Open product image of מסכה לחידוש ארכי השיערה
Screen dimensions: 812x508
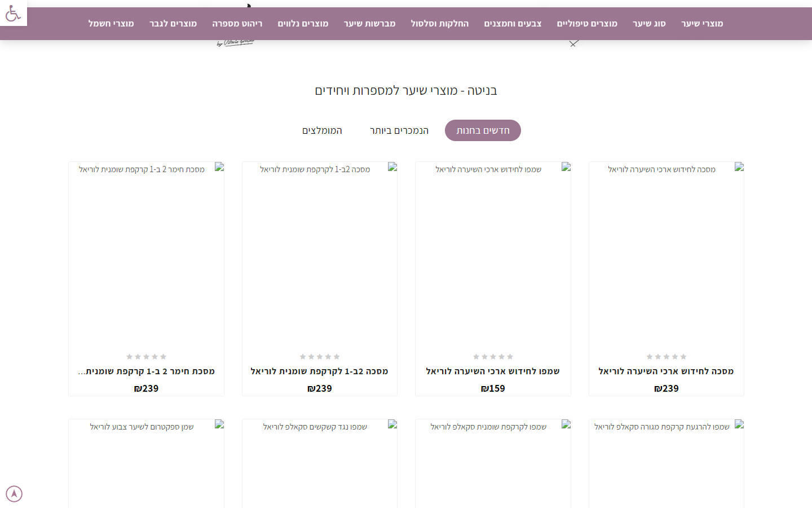pyautogui.click(x=666, y=254)
